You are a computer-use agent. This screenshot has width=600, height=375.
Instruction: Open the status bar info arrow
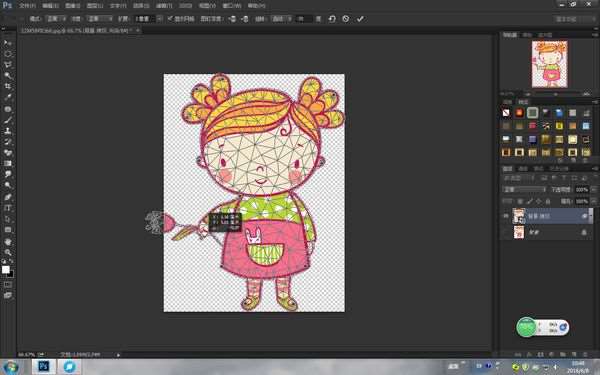(x=118, y=355)
